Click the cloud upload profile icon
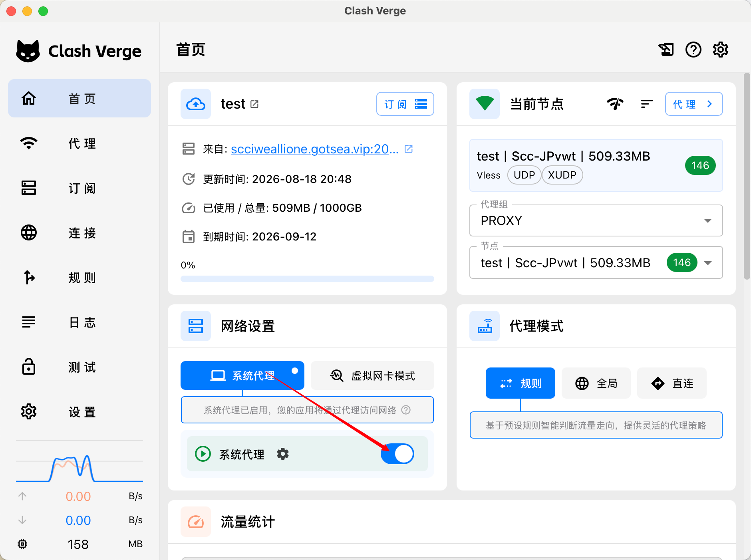The image size is (751, 560). pyautogui.click(x=196, y=104)
